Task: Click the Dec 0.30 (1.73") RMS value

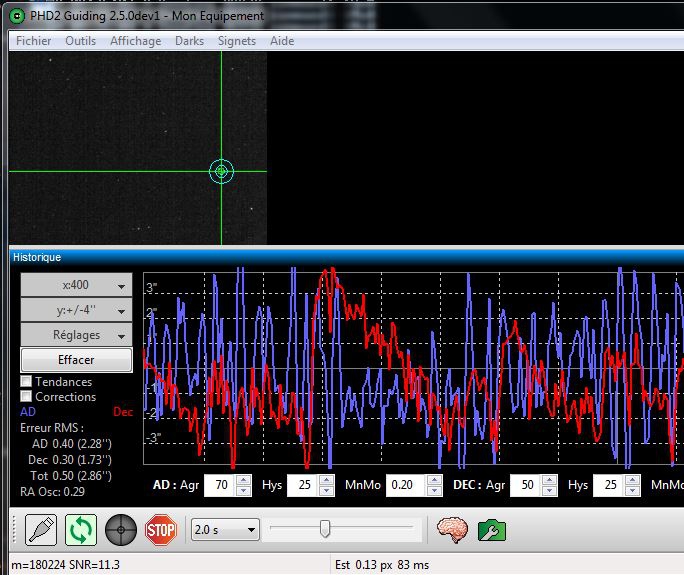Action: click(70, 460)
